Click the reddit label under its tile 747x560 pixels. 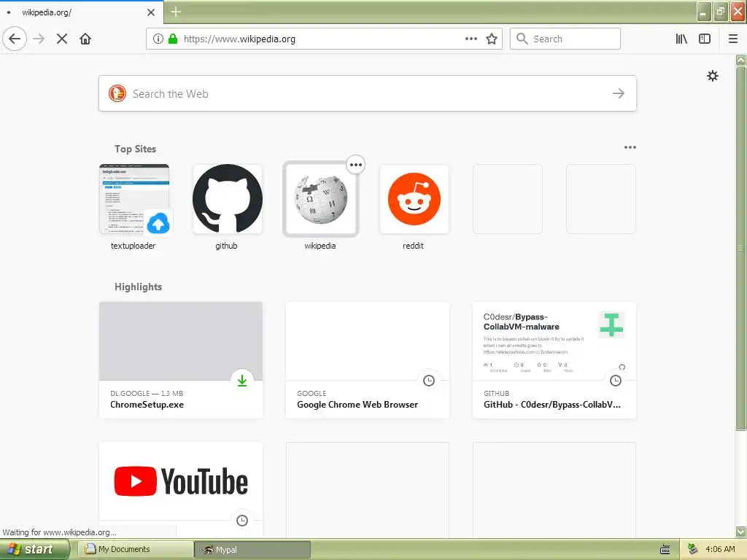(413, 246)
